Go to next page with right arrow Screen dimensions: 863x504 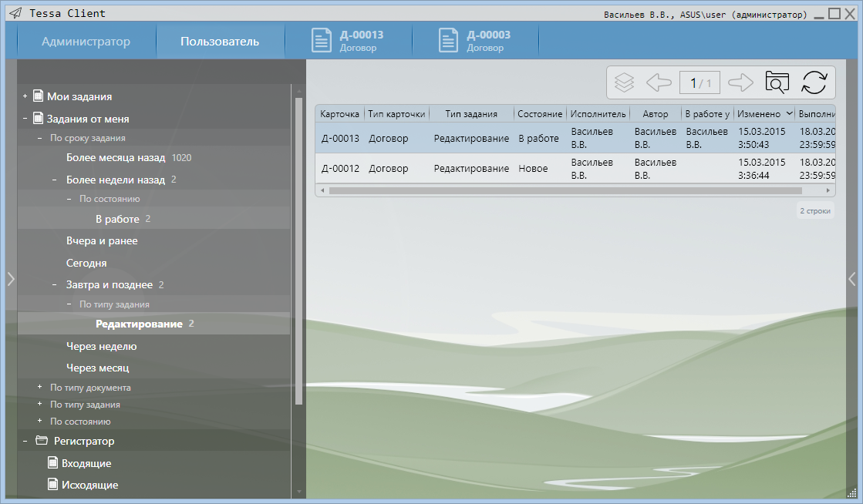point(740,82)
